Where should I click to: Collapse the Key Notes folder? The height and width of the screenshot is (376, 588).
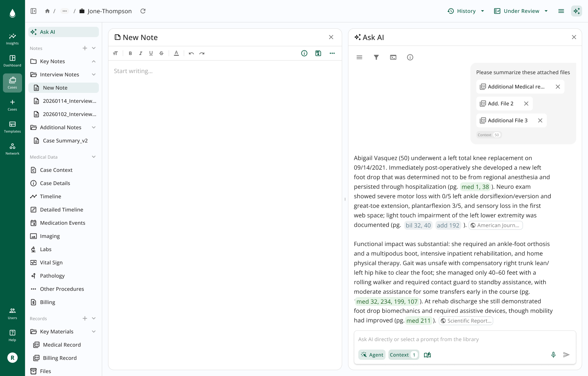point(93,61)
